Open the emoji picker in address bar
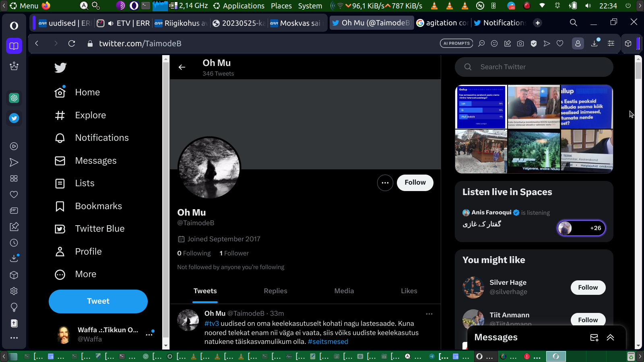 pyautogui.click(x=494, y=43)
